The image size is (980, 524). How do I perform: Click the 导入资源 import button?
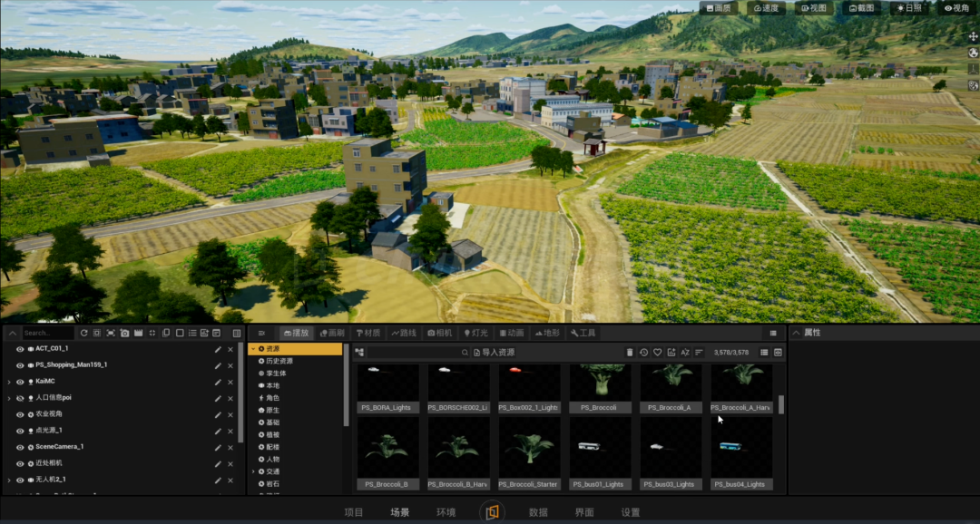coord(495,353)
